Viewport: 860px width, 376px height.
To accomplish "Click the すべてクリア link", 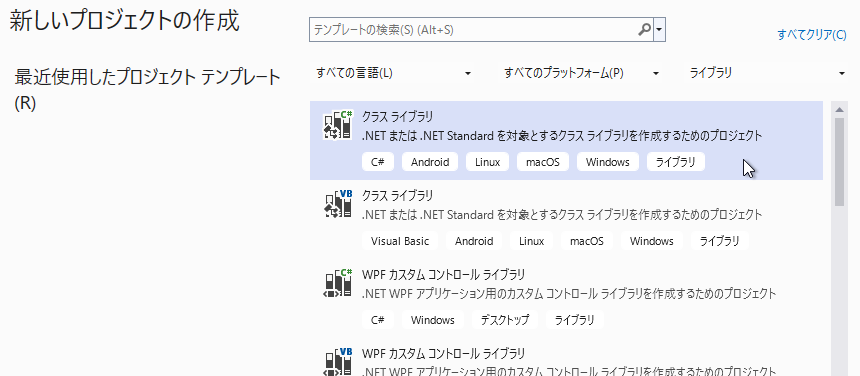I will click(x=812, y=35).
